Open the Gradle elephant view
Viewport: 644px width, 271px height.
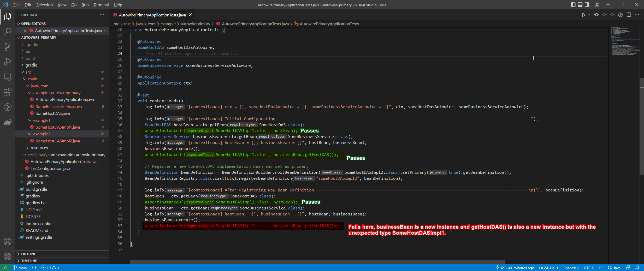[x=8, y=122]
